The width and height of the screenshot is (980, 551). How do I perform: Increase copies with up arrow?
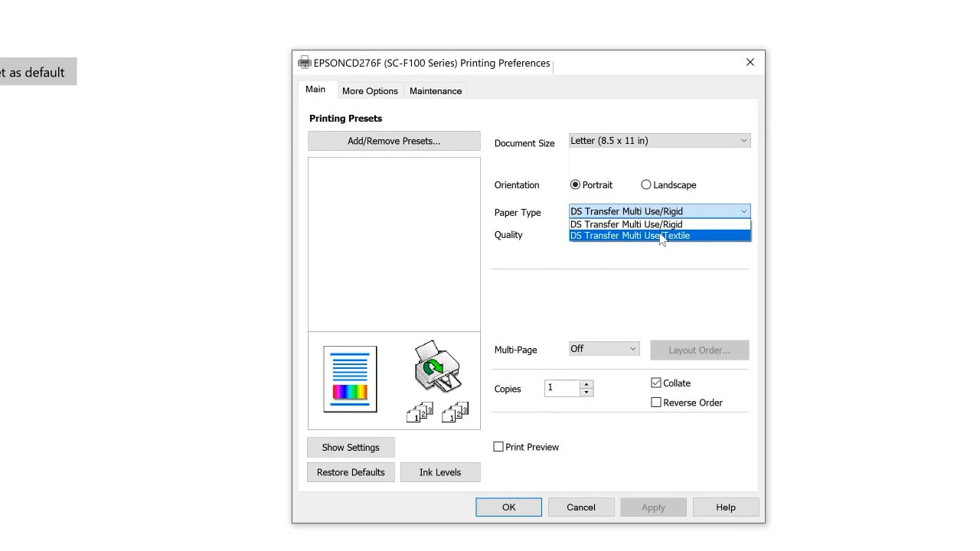coord(586,384)
